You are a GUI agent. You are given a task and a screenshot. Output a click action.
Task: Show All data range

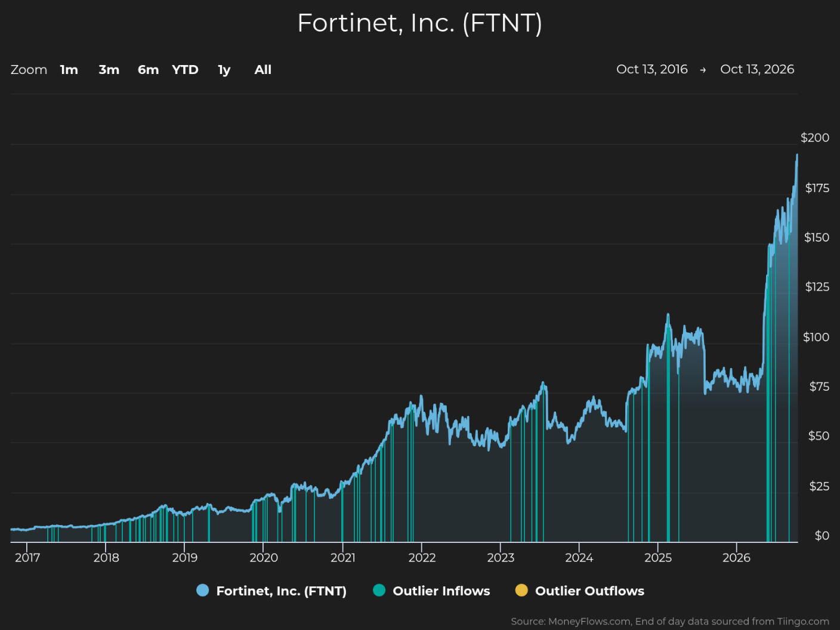263,70
